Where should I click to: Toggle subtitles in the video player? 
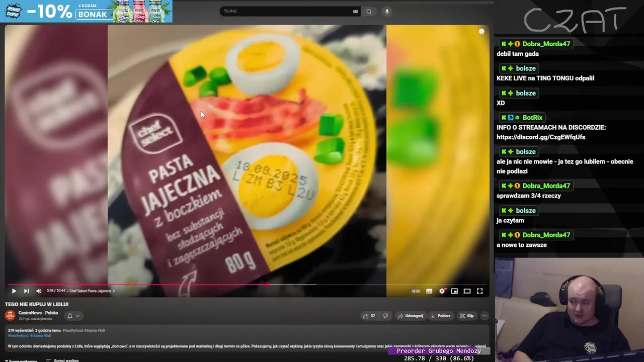tap(429, 291)
